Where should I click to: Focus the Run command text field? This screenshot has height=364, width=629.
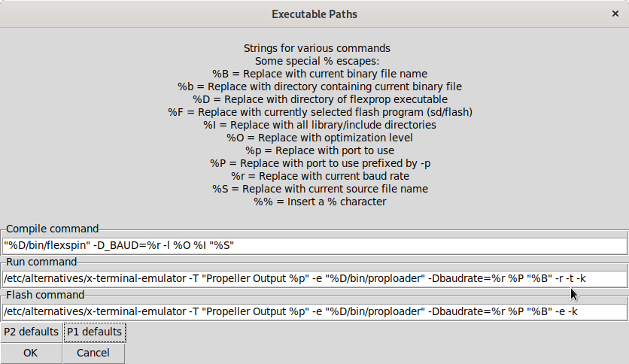tap(314, 279)
